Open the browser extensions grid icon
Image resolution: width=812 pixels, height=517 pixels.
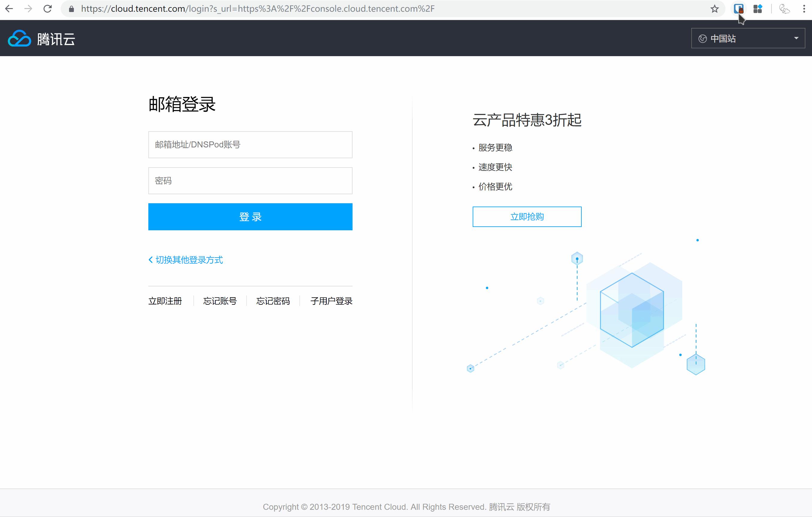(x=758, y=8)
